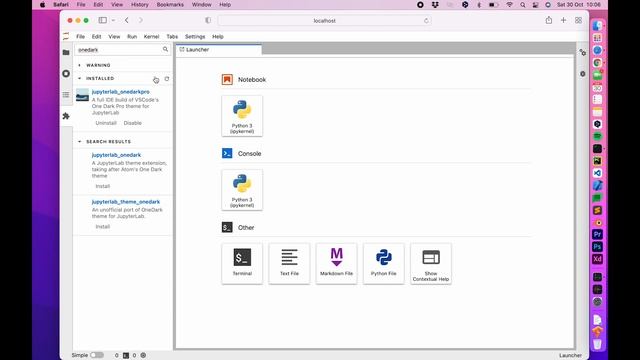Disable jupyterlab_onedarkpro extension

click(x=133, y=123)
